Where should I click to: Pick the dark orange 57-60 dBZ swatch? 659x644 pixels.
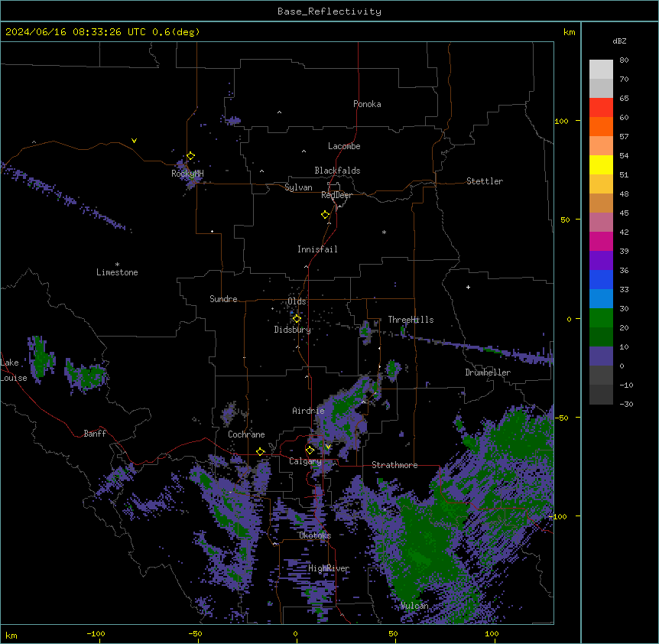point(601,126)
